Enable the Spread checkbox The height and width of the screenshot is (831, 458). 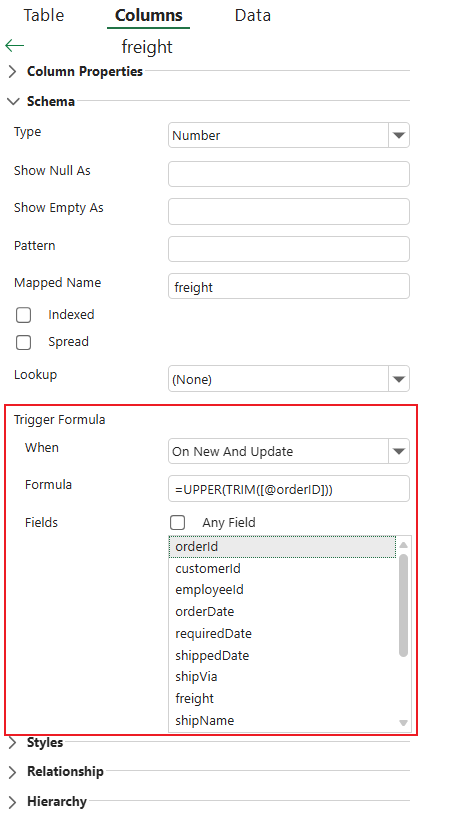23,342
